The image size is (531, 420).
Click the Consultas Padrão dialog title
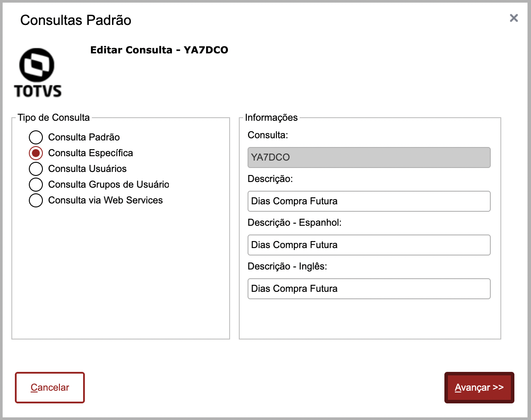tap(76, 20)
